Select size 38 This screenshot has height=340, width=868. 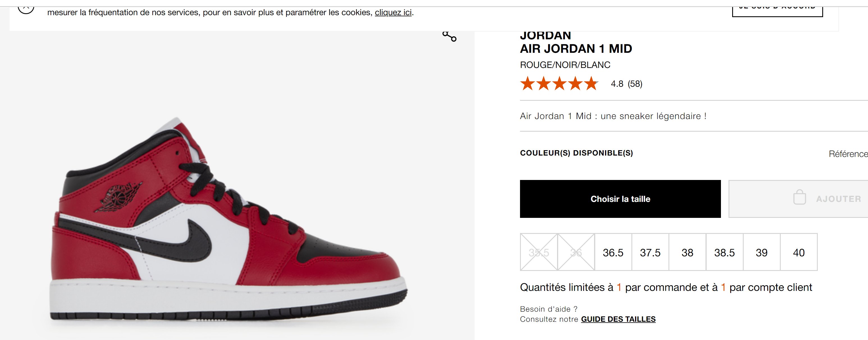687,252
